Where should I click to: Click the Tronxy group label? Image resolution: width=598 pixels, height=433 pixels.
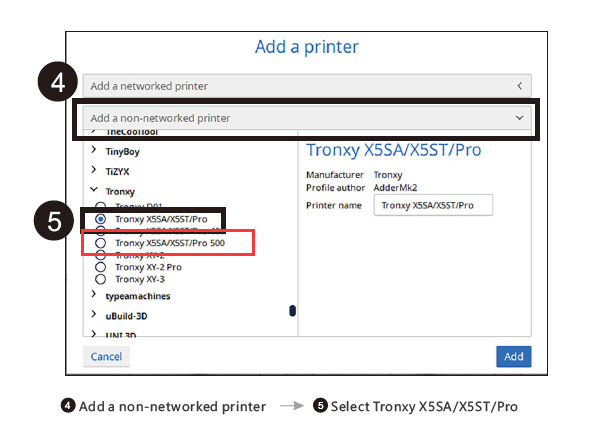tap(120, 191)
